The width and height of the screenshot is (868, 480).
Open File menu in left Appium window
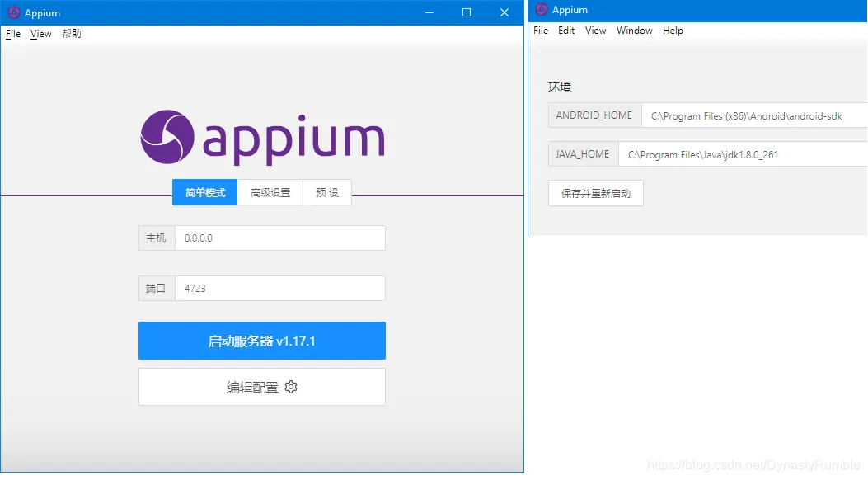click(x=13, y=34)
